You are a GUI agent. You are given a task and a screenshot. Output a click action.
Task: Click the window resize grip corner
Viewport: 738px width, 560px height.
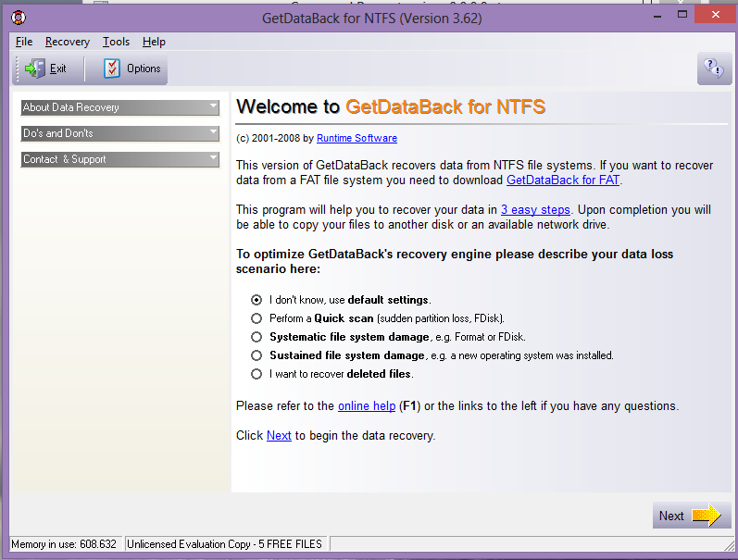729,544
